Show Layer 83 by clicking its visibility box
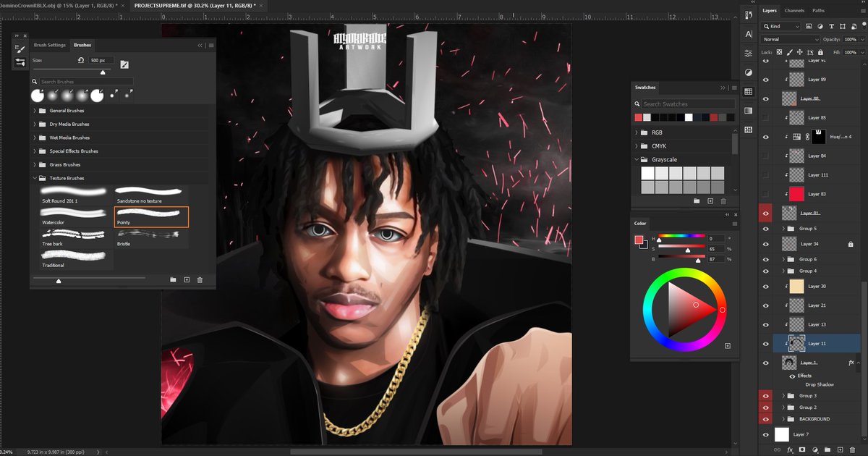This screenshot has width=868, height=456. tap(766, 194)
